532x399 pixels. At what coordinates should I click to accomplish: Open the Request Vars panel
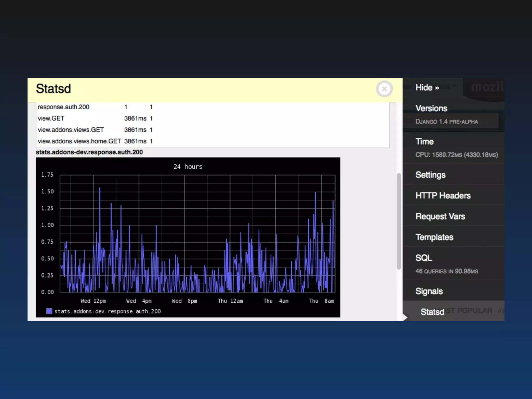click(x=440, y=216)
